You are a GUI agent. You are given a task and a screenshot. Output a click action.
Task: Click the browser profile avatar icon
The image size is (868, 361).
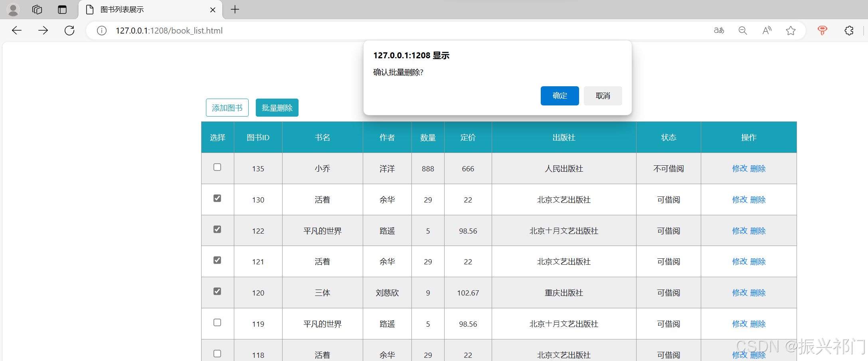point(13,10)
